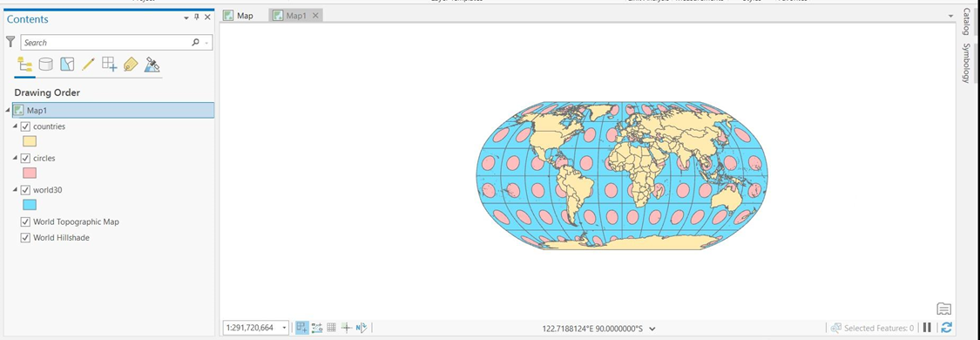Viewport: 980px width, 340px height.
Task: Toggle World Hillshade layer visibility
Action: coord(25,237)
